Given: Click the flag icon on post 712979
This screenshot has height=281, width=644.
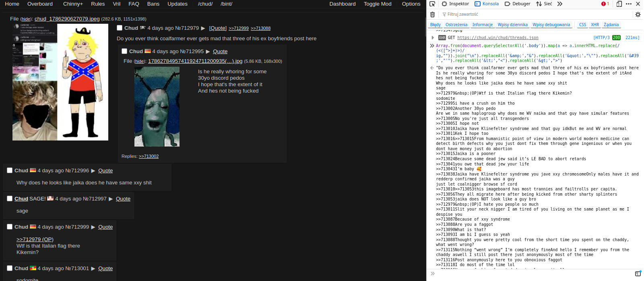Looking at the screenshot, I should (x=142, y=28).
